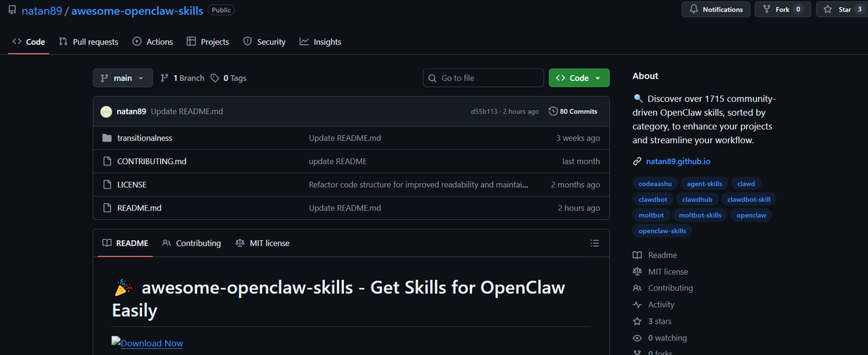The height and width of the screenshot is (355, 868).
Task: Click the link chain icon beside natan89.github.io
Action: 637,161
